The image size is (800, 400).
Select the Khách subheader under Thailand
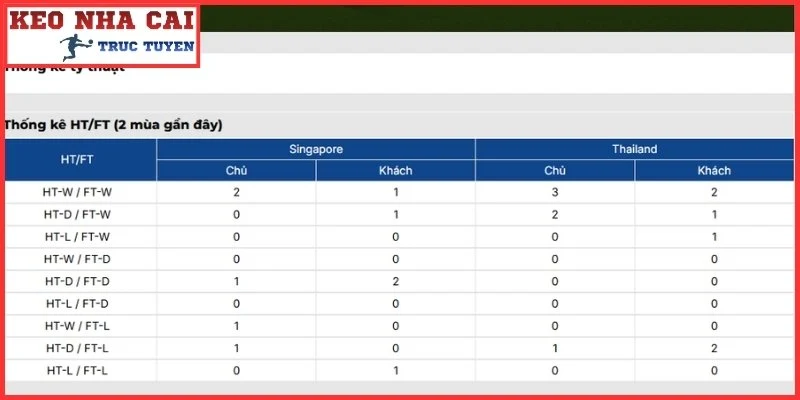[x=714, y=170]
